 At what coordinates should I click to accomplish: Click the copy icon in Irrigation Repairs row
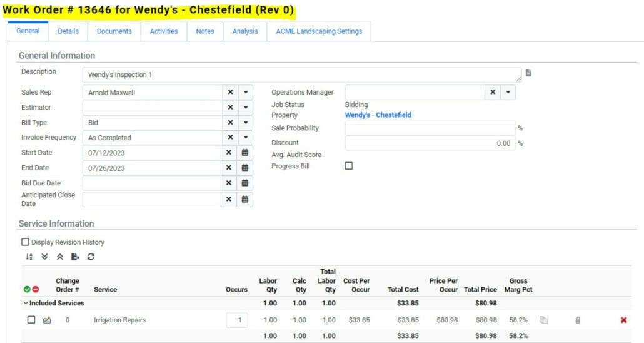coord(544,320)
